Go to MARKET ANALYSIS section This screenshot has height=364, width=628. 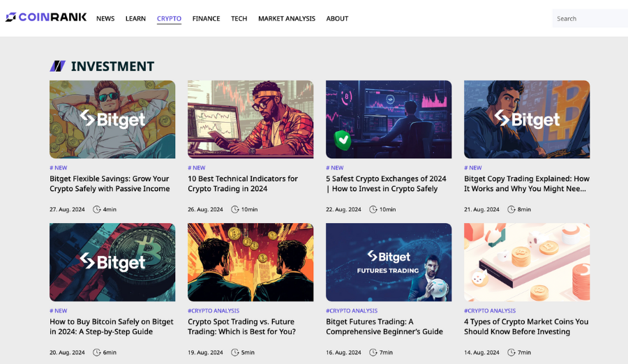tap(287, 18)
